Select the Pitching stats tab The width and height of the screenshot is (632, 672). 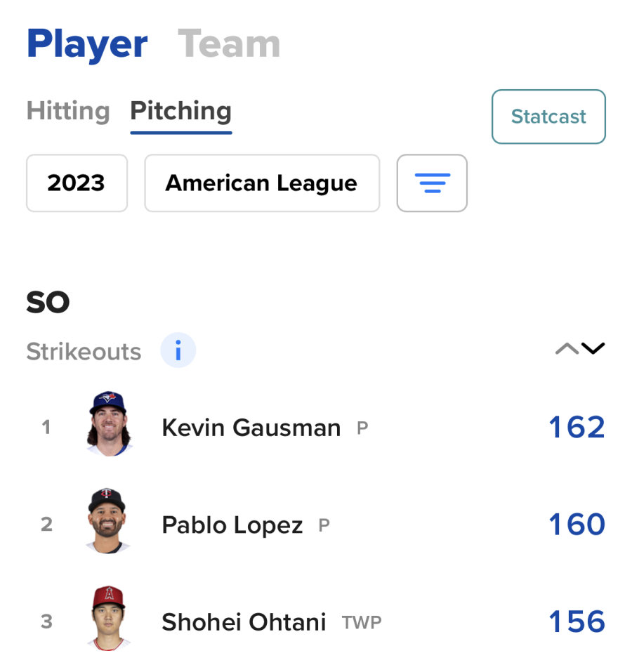pos(180,111)
